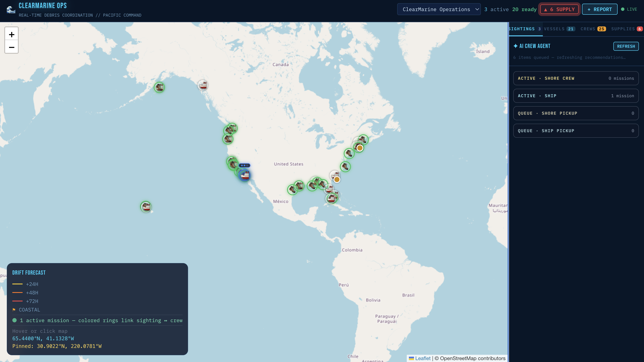The height and width of the screenshot is (362, 644).
Task: Open the Leaflet attribution link
Action: click(x=423, y=358)
